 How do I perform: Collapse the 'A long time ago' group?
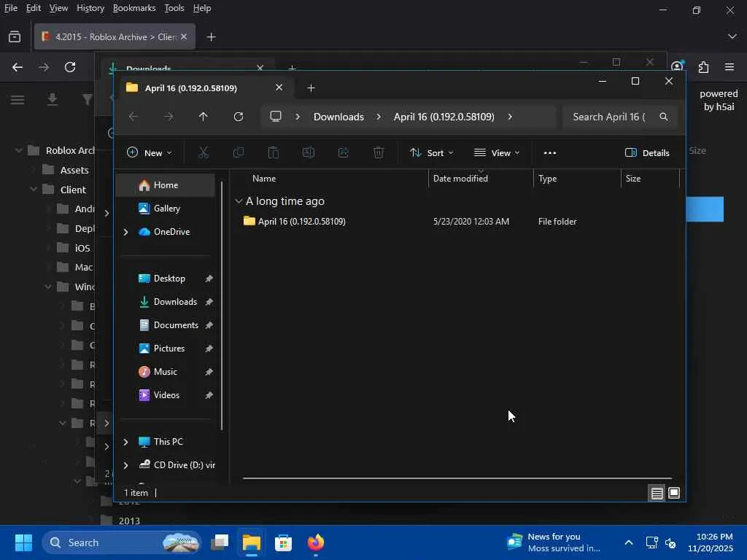coord(239,201)
